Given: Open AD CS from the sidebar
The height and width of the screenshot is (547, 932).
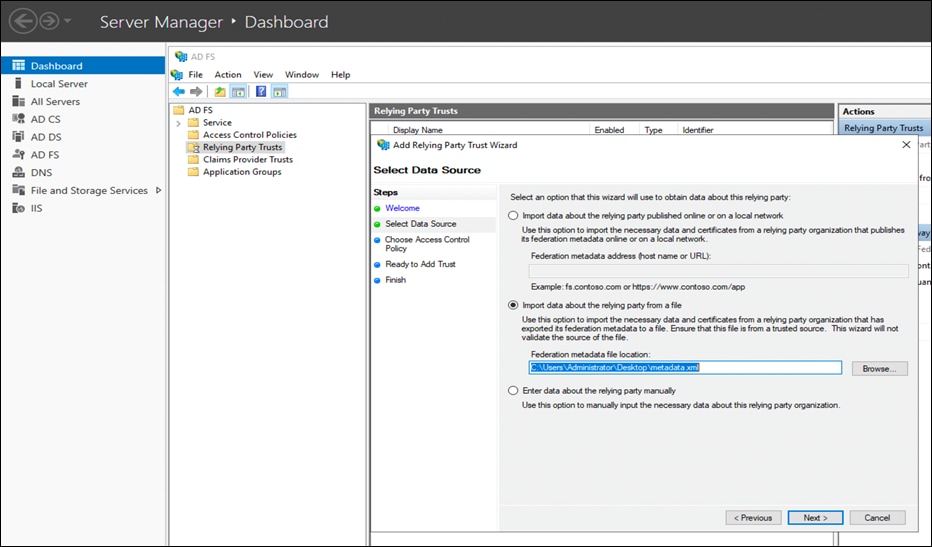Looking at the screenshot, I should point(45,119).
